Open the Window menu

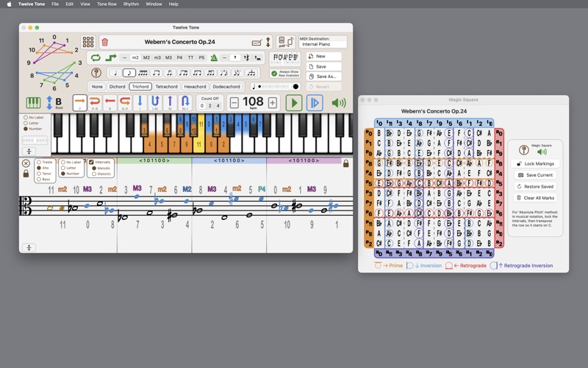[154, 4]
